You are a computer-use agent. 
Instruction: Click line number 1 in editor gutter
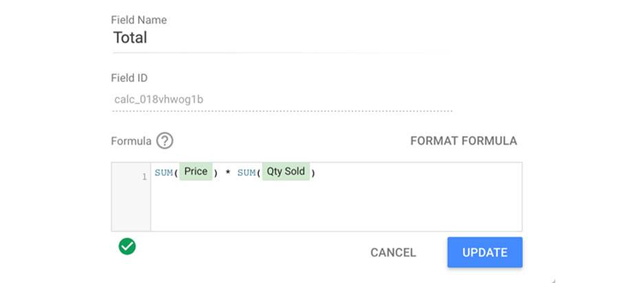click(144, 177)
